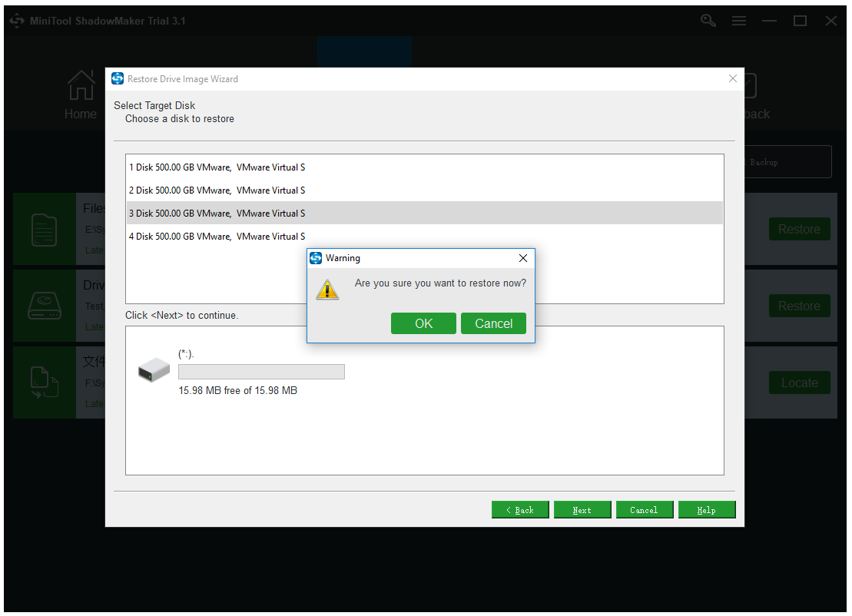Screen dimensions: 852x616
Task: Click the Locate button in background list
Action: [799, 383]
